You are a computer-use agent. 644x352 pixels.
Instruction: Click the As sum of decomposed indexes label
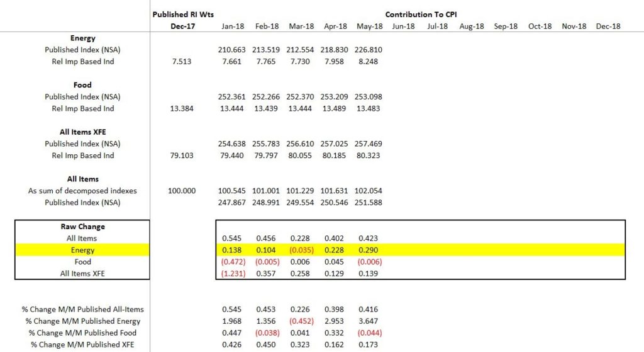pos(82,191)
